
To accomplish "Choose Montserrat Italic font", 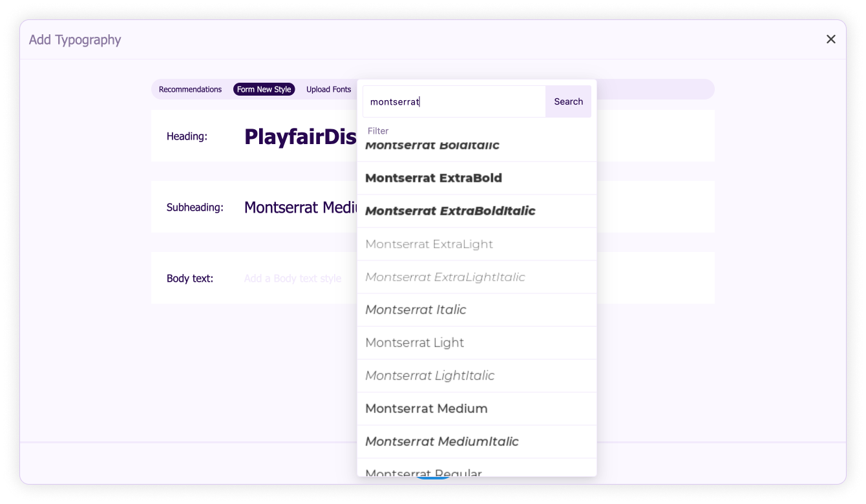I will pos(477,310).
